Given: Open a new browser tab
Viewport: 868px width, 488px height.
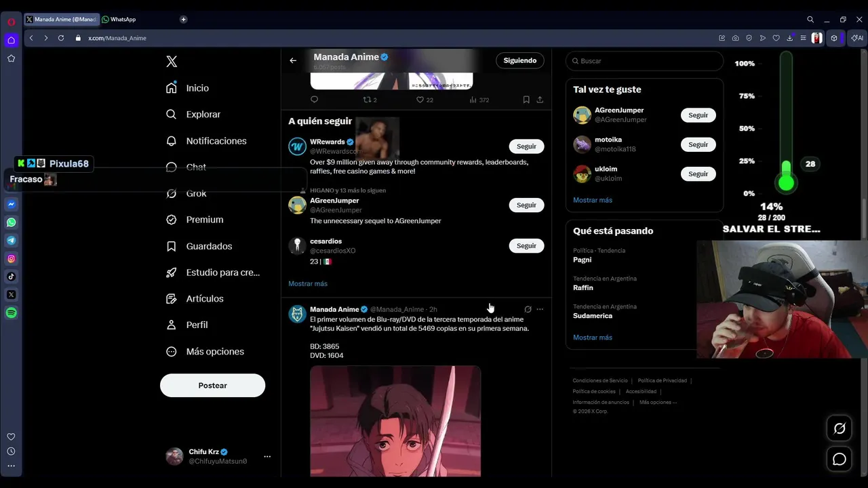Looking at the screenshot, I should 183,20.
